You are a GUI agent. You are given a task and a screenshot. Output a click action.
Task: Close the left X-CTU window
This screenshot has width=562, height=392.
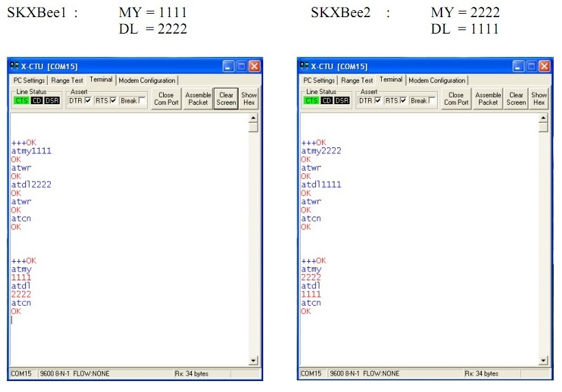point(254,66)
